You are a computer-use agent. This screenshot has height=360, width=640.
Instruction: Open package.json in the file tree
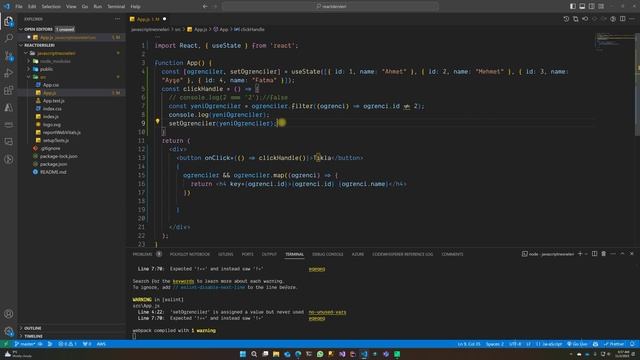point(53,164)
